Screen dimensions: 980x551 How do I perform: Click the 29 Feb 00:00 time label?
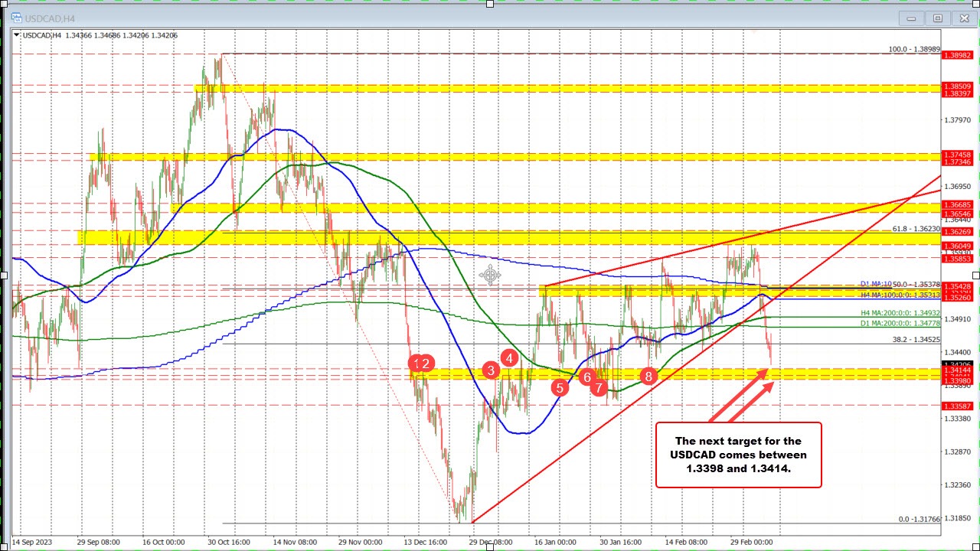point(752,540)
